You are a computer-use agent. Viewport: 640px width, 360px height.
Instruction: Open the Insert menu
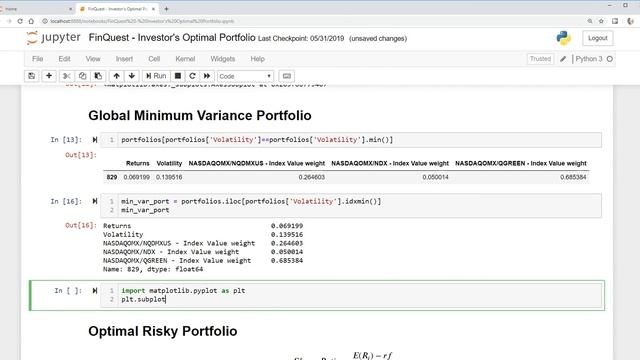click(x=124, y=59)
